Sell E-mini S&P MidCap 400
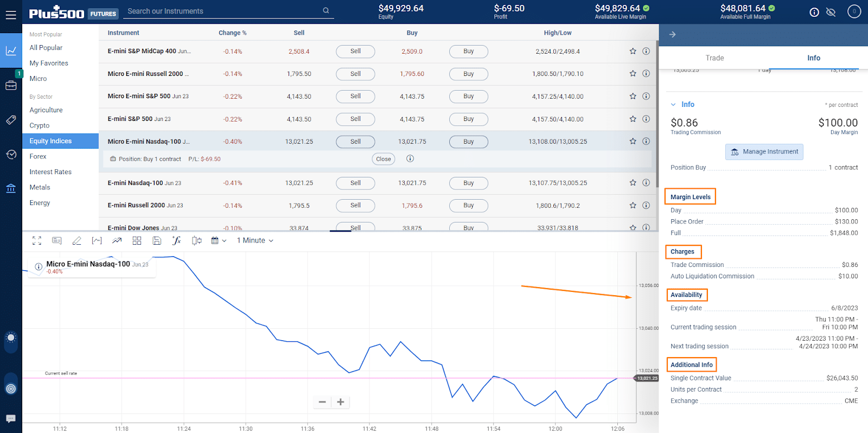This screenshot has width=868, height=433. click(355, 52)
